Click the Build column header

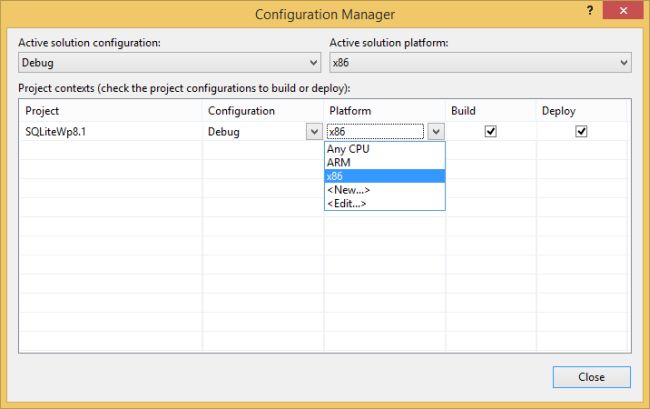490,110
